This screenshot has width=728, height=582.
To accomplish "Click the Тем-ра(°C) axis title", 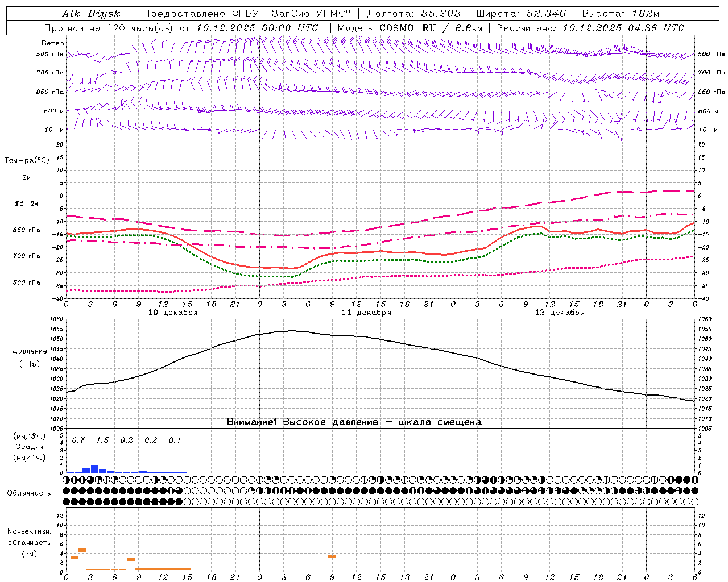I will coord(27,161).
